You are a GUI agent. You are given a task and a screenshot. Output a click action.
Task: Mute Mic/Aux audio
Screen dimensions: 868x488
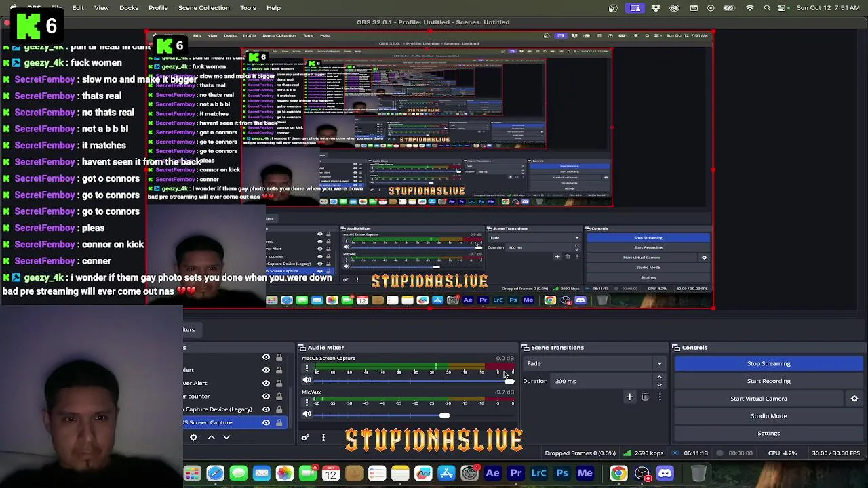click(307, 414)
